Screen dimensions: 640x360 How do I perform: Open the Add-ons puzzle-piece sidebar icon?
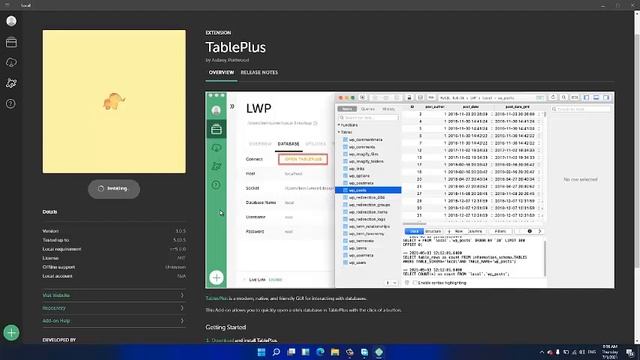point(11,83)
